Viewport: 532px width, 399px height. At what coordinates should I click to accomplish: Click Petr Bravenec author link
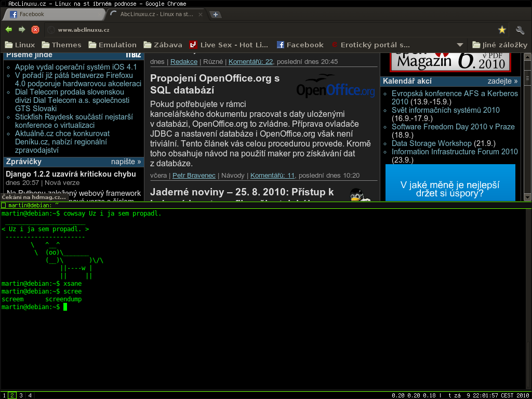[194, 176]
